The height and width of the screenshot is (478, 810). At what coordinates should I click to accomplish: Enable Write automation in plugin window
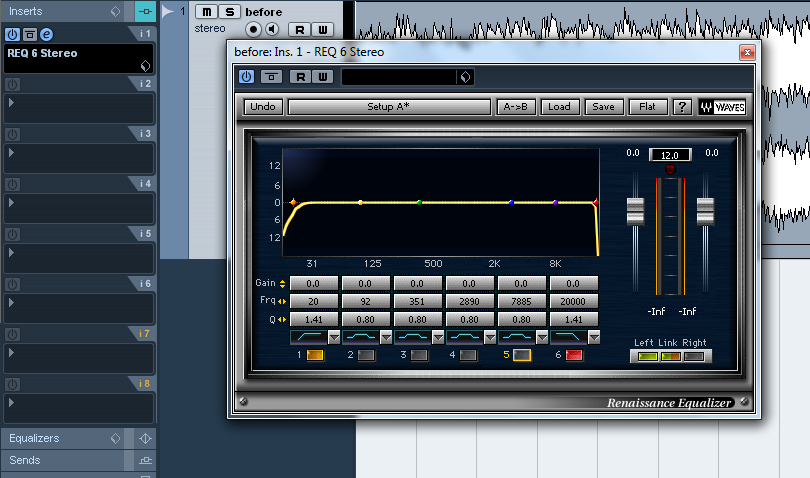click(323, 77)
